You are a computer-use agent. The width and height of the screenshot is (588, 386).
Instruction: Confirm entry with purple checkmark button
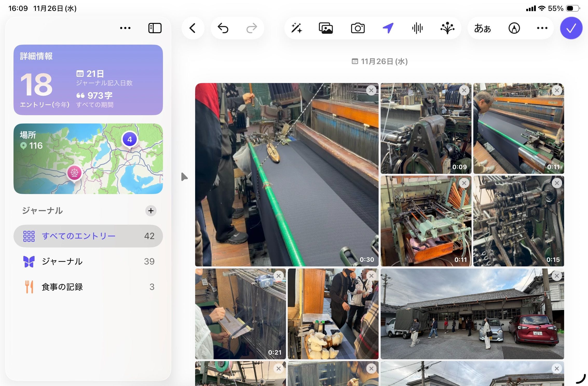pyautogui.click(x=571, y=28)
